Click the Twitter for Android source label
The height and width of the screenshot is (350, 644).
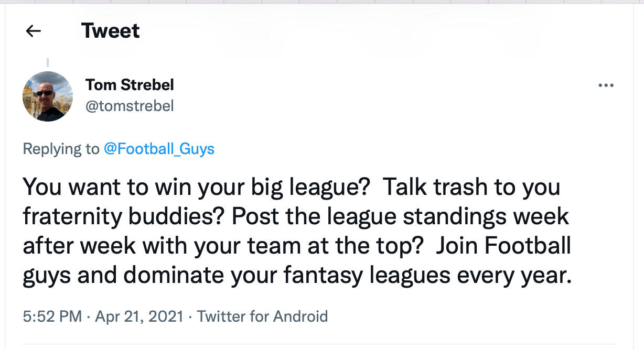(262, 316)
